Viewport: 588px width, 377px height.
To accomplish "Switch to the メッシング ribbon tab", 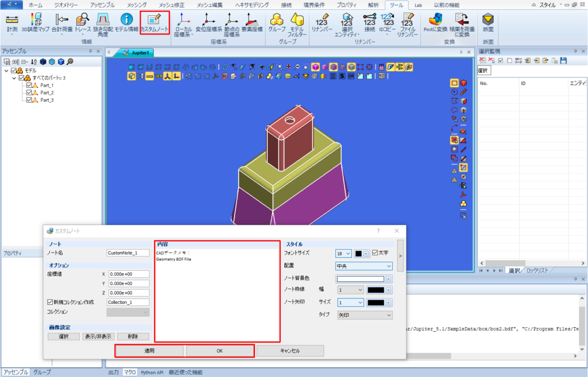I will click(137, 5).
